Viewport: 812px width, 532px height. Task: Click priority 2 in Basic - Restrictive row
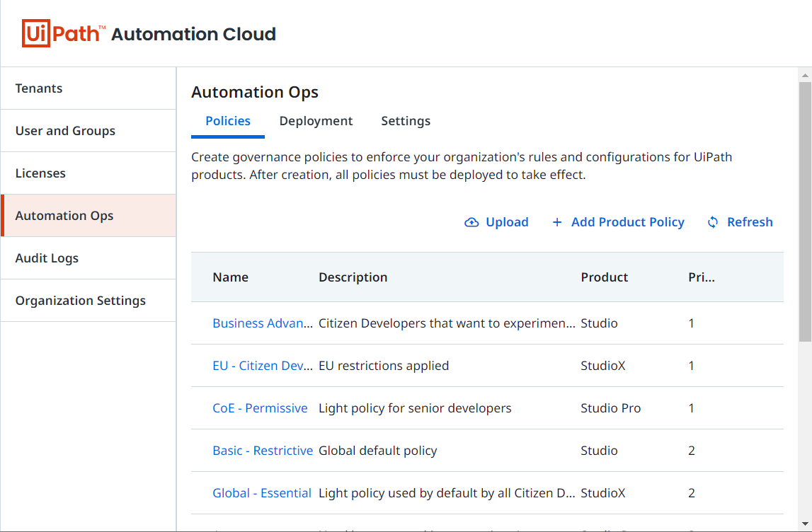click(x=692, y=450)
